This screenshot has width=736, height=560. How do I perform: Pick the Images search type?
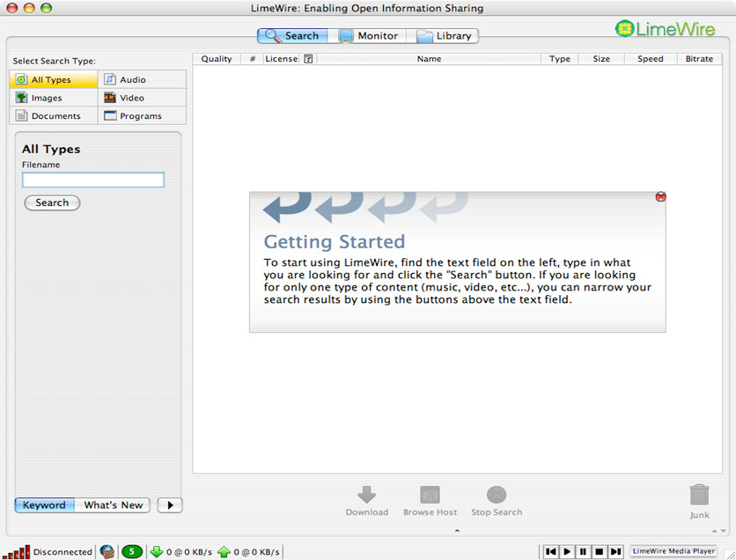[x=54, y=98]
